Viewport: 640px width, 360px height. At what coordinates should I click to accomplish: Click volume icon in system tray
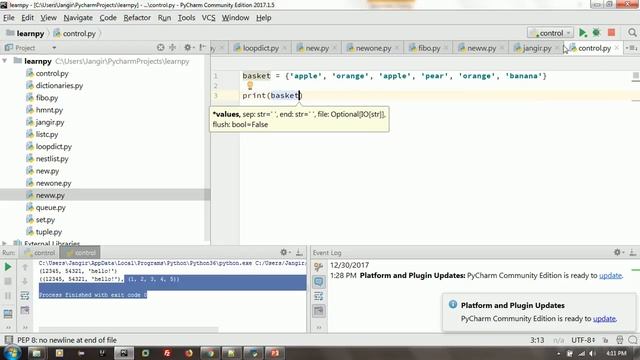(x=592, y=353)
